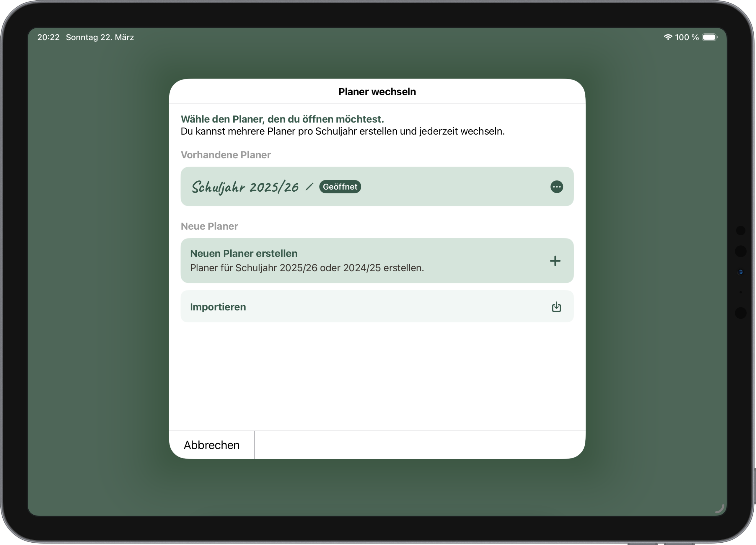The image size is (756, 545).
Task: Click the plus icon to create planner
Action: (555, 261)
